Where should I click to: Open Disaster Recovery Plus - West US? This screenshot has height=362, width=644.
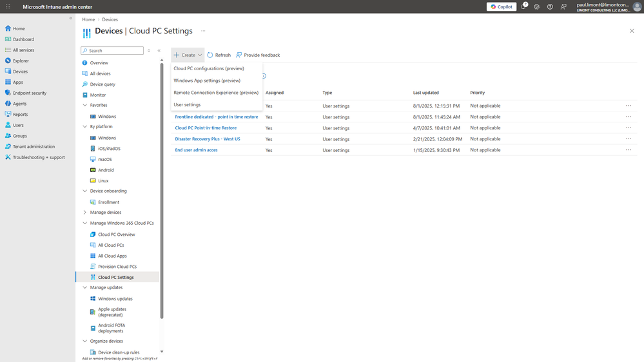click(x=208, y=138)
